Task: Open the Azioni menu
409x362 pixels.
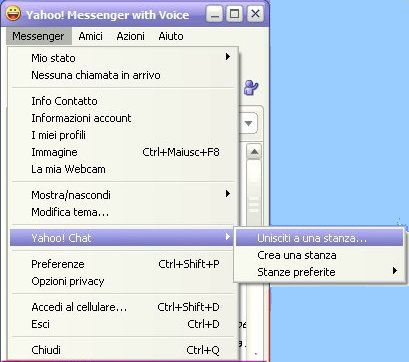Action: [130, 36]
